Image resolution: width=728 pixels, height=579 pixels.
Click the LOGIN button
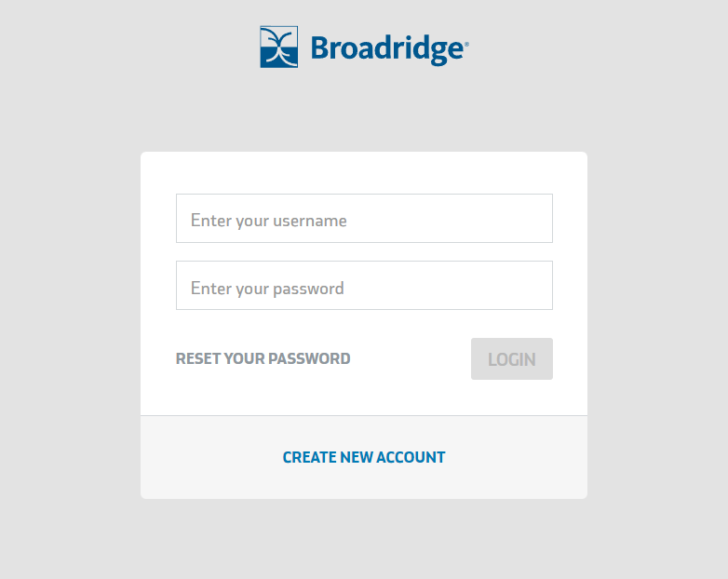[x=512, y=359]
